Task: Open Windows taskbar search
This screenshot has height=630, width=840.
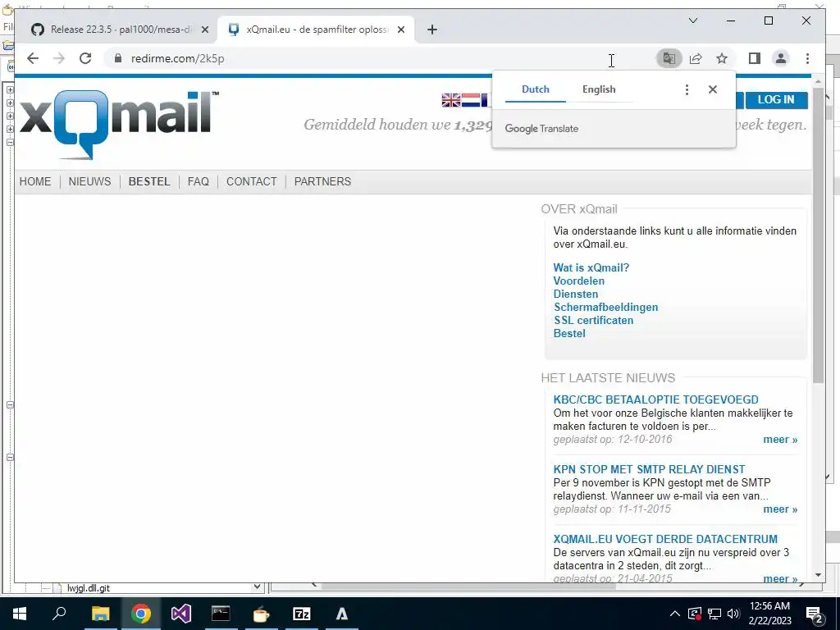Action: (59, 614)
